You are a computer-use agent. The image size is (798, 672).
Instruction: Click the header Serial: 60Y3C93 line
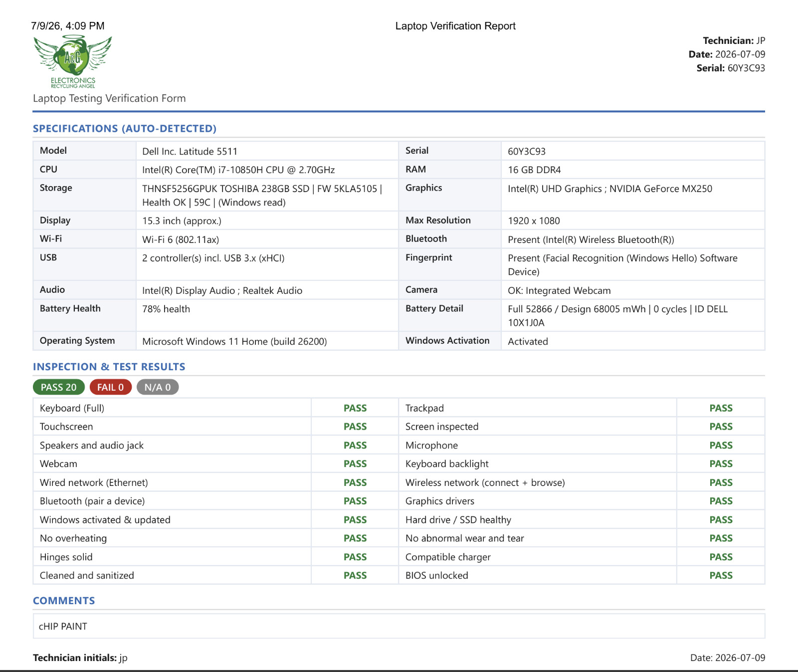click(x=731, y=68)
